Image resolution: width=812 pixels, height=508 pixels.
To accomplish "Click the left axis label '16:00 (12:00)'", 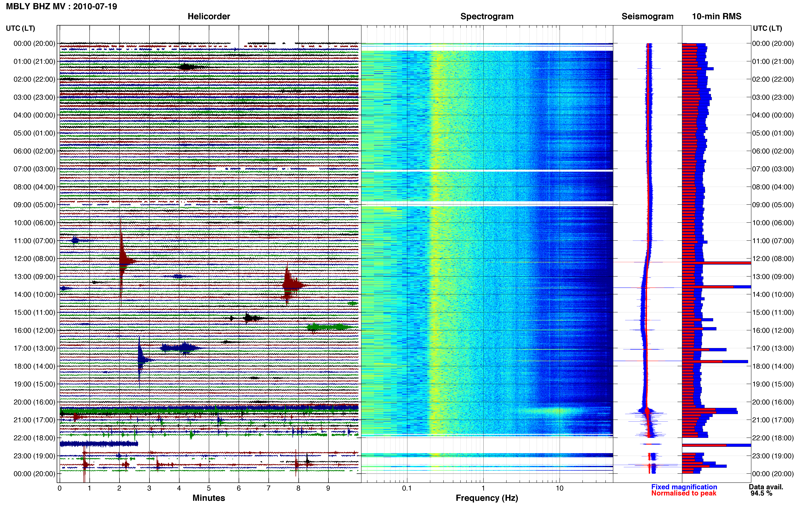I will [x=34, y=330].
